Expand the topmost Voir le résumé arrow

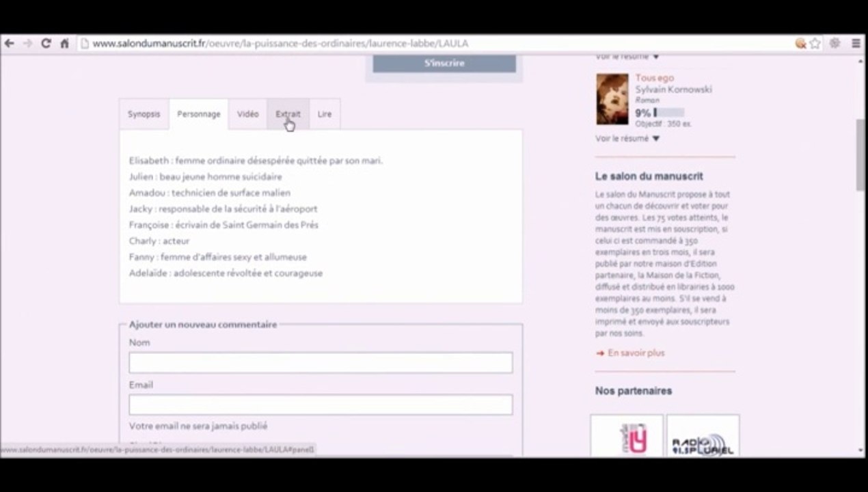click(x=627, y=57)
